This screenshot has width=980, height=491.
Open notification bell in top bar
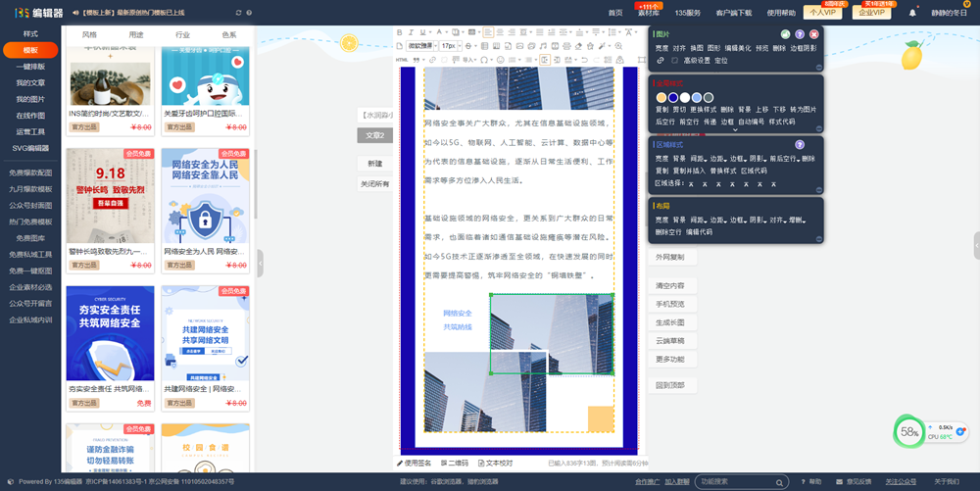point(912,13)
